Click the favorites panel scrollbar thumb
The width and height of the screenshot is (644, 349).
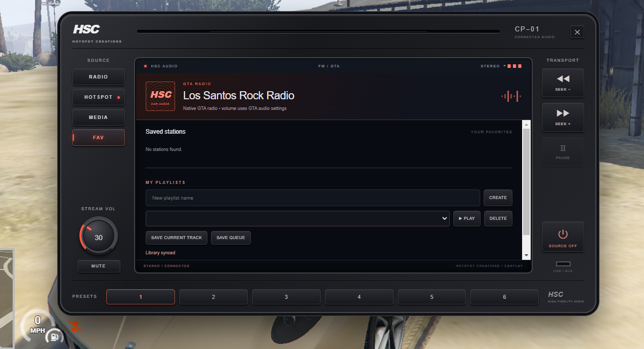[x=526, y=182]
